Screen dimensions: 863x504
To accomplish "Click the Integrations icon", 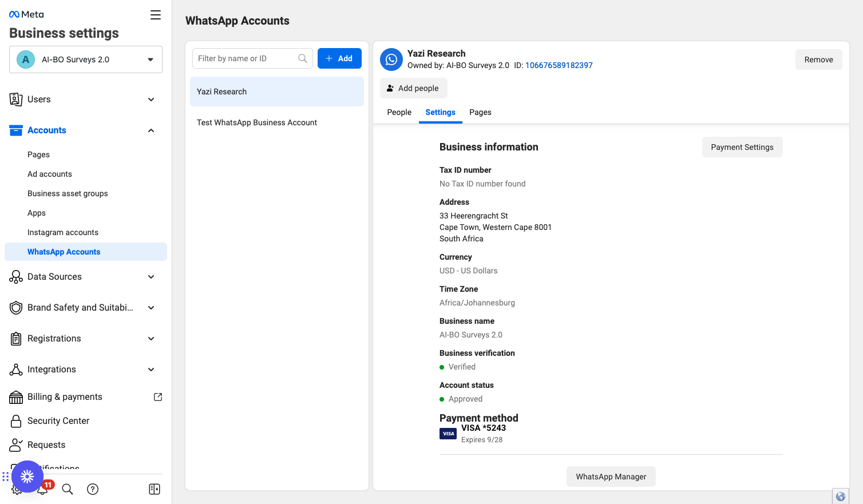I will (x=16, y=370).
